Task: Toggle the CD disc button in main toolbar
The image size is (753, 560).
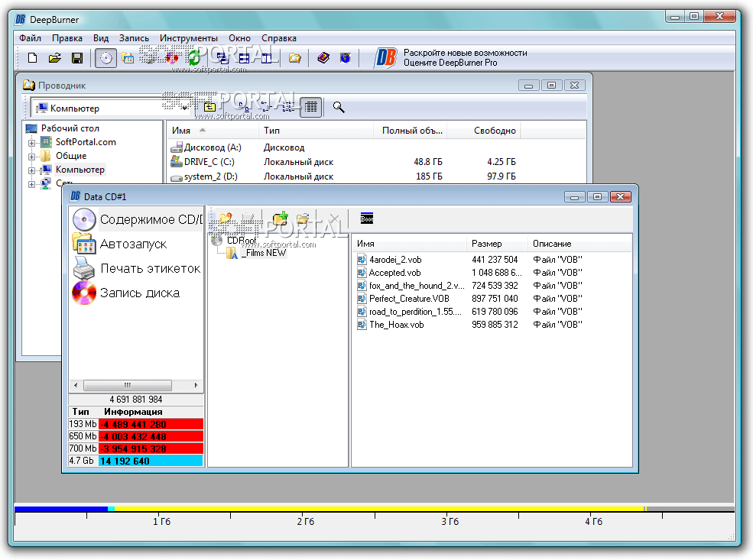Action: pyautogui.click(x=105, y=58)
